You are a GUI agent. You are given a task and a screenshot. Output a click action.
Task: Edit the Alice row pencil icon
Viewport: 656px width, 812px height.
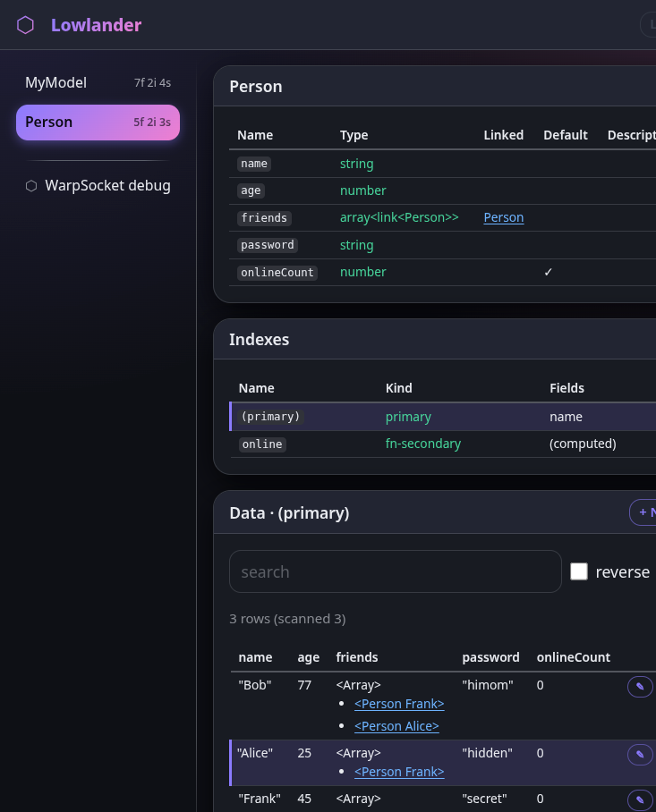pos(640,755)
